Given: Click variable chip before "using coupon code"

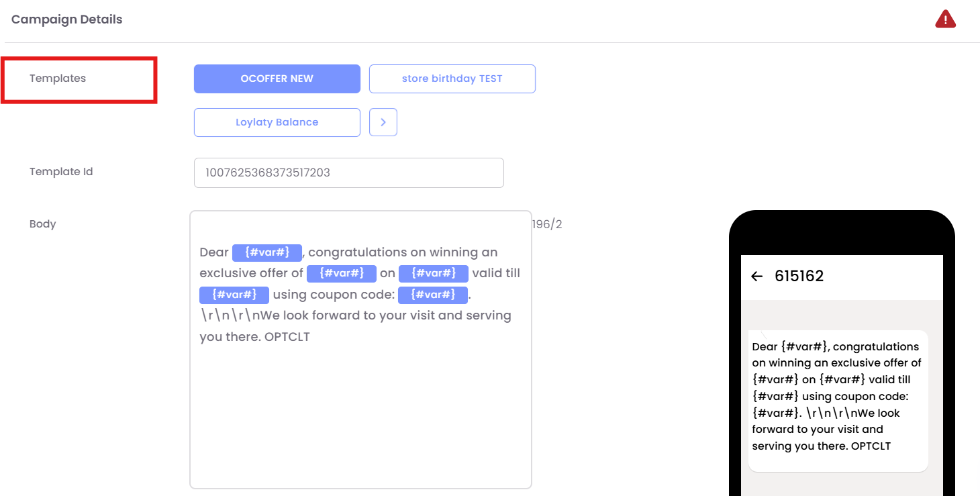Looking at the screenshot, I should point(234,295).
